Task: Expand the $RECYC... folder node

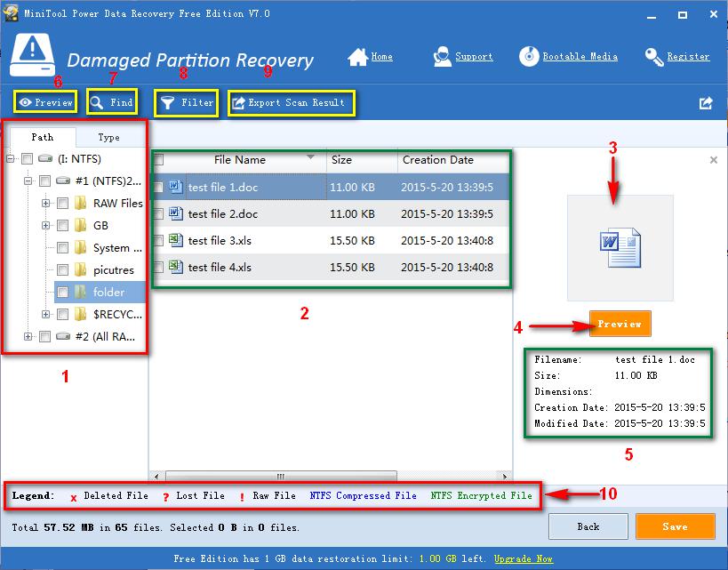Action: (45, 314)
